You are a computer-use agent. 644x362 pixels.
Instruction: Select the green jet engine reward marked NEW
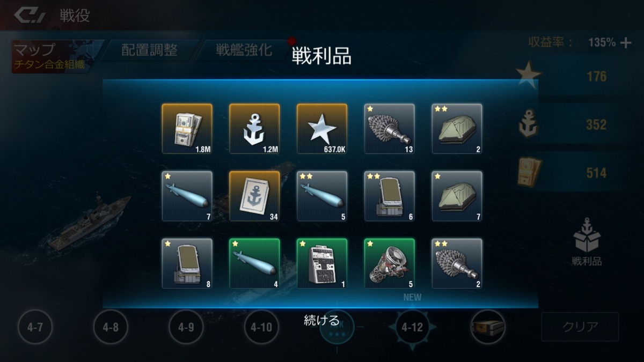390,264
